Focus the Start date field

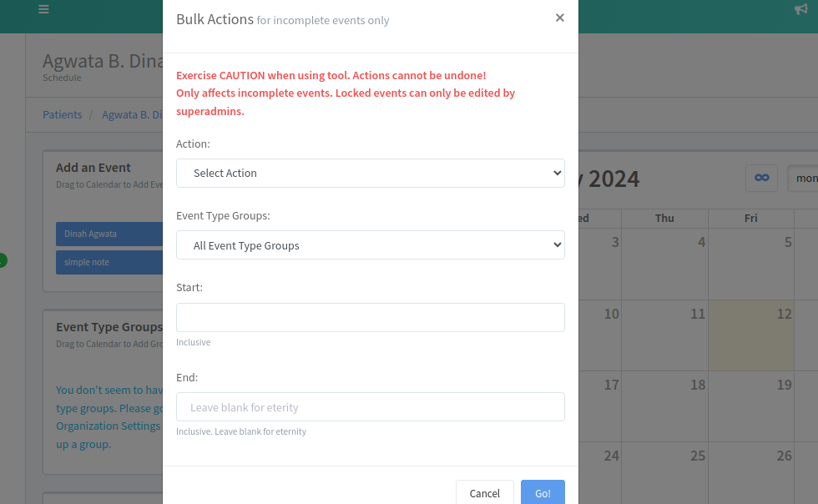click(x=370, y=317)
